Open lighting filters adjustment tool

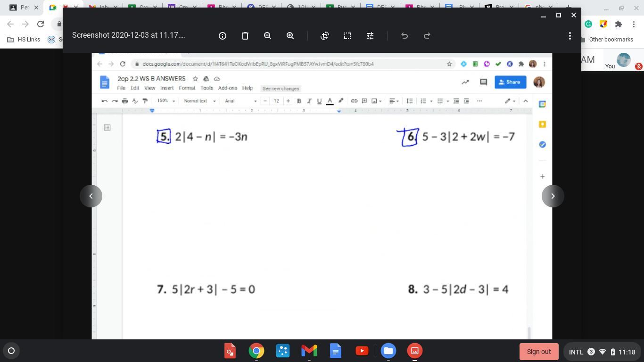[370, 36]
